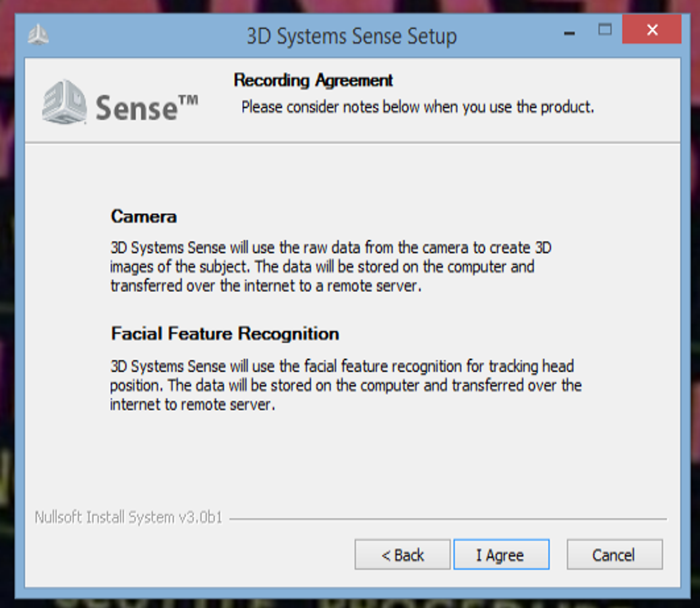
Task: Cancel the Sense setup
Action: [x=614, y=555]
